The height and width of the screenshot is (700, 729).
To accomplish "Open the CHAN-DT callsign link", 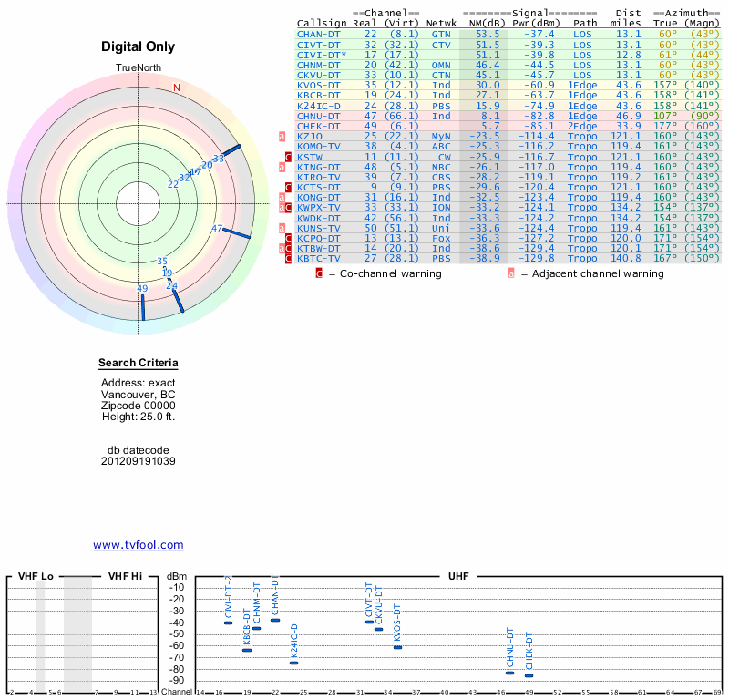I will (319, 34).
